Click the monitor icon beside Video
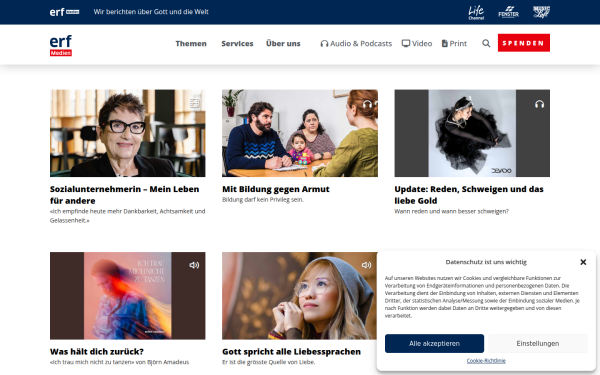 point(406,43)
